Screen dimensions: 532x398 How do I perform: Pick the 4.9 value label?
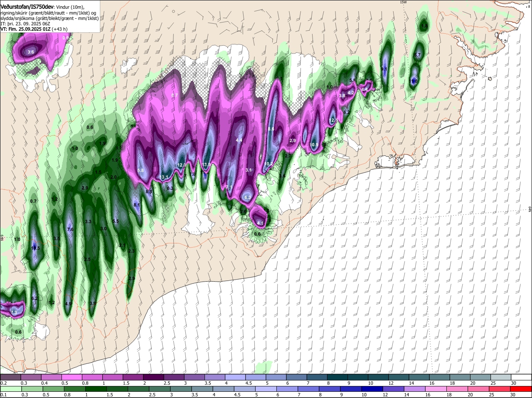tap(69, 304)
